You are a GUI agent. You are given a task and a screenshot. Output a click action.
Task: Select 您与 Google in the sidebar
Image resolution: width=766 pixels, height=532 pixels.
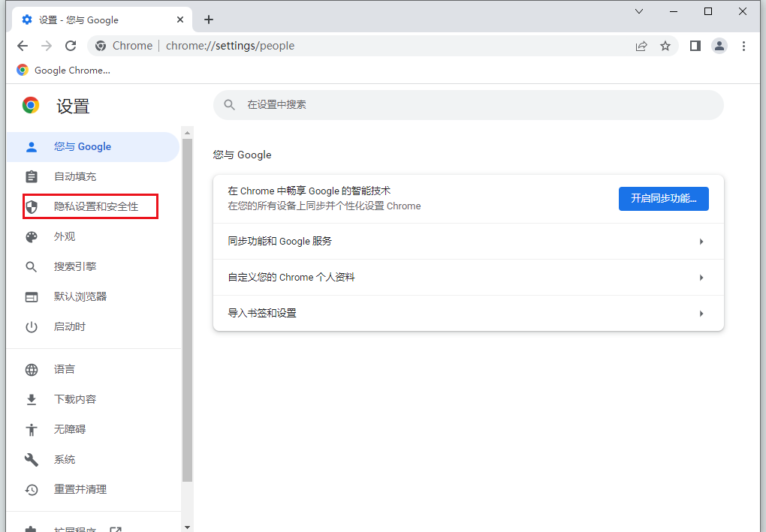pos(93,147)
